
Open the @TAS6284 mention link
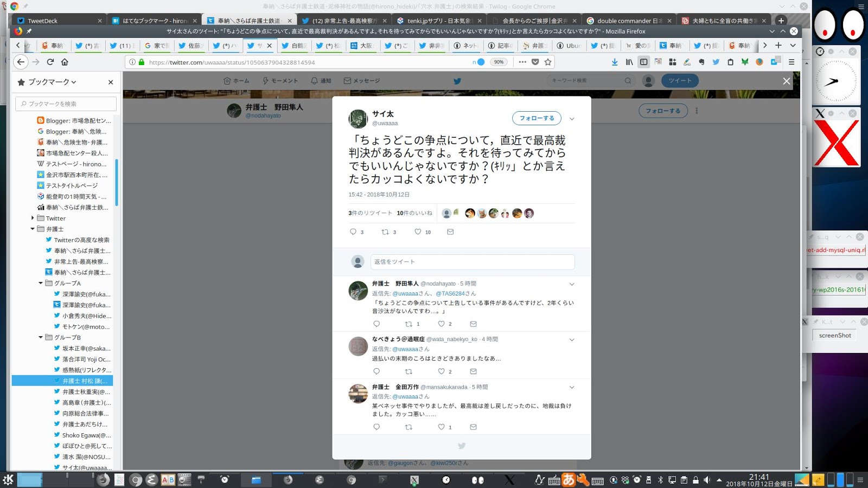click(x=450, y=293)
